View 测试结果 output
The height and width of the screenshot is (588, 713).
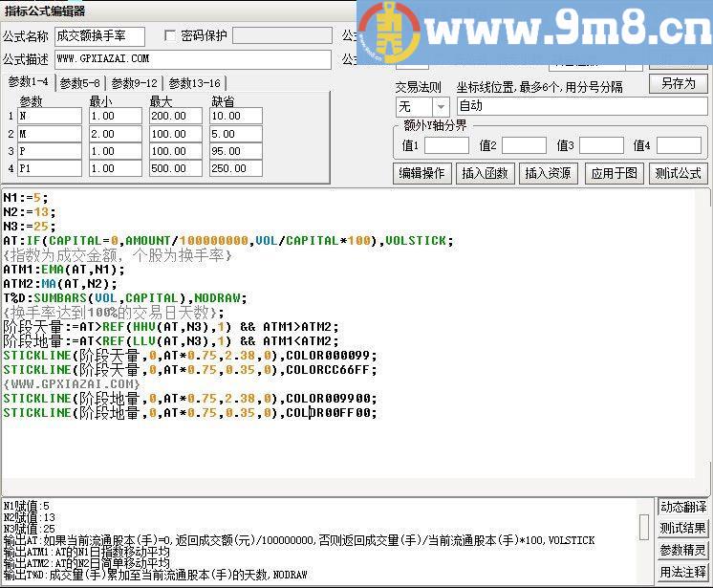682,529
